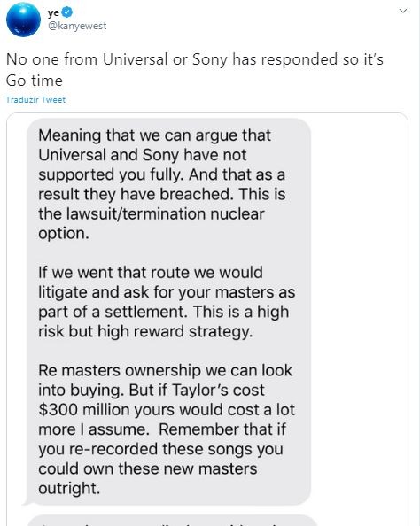
Task: Click the blue verified badge beside ye
Action: pos(68,12)
